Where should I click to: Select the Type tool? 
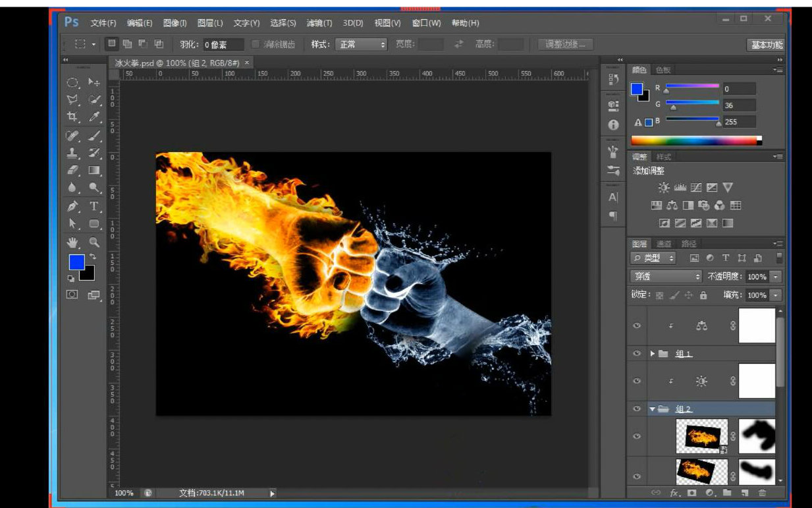[94, 206]
